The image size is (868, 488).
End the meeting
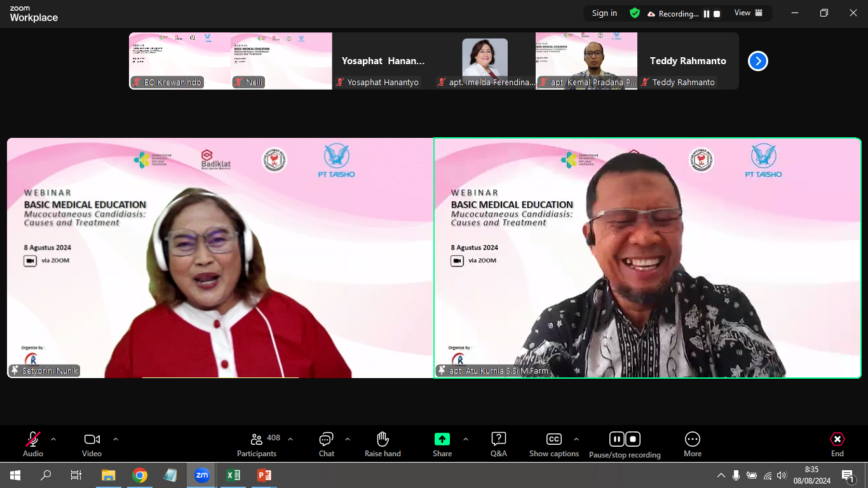[837, 444]
